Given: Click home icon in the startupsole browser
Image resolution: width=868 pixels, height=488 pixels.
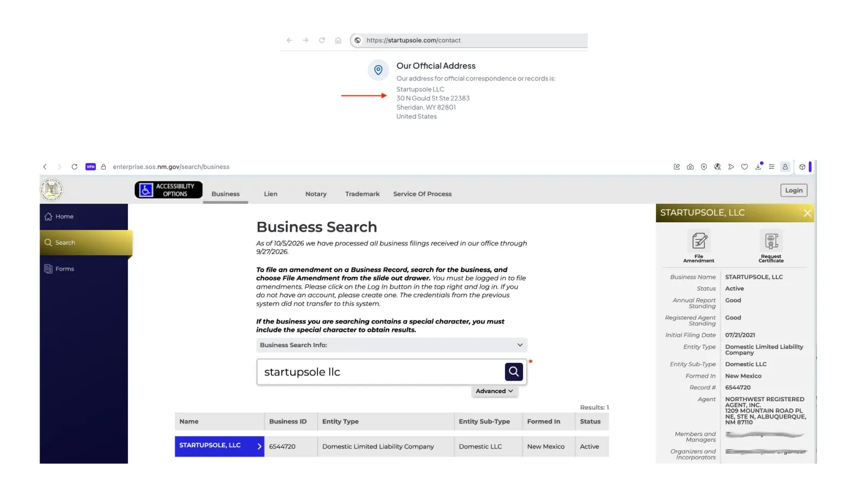Looking at the screenshot, I should click(338, 40).
